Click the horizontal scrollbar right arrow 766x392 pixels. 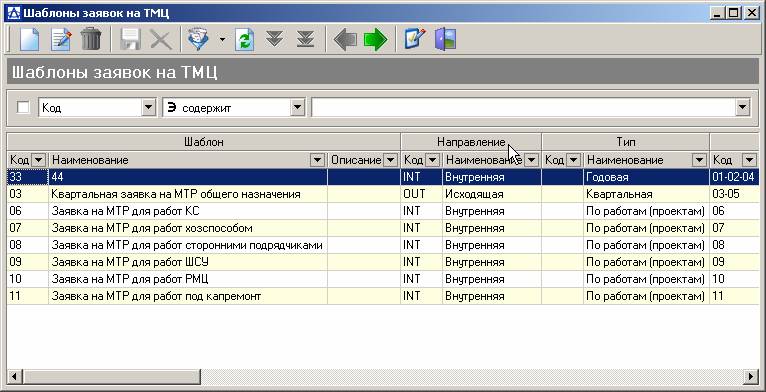pyautogui.click(x=751, y=376)
